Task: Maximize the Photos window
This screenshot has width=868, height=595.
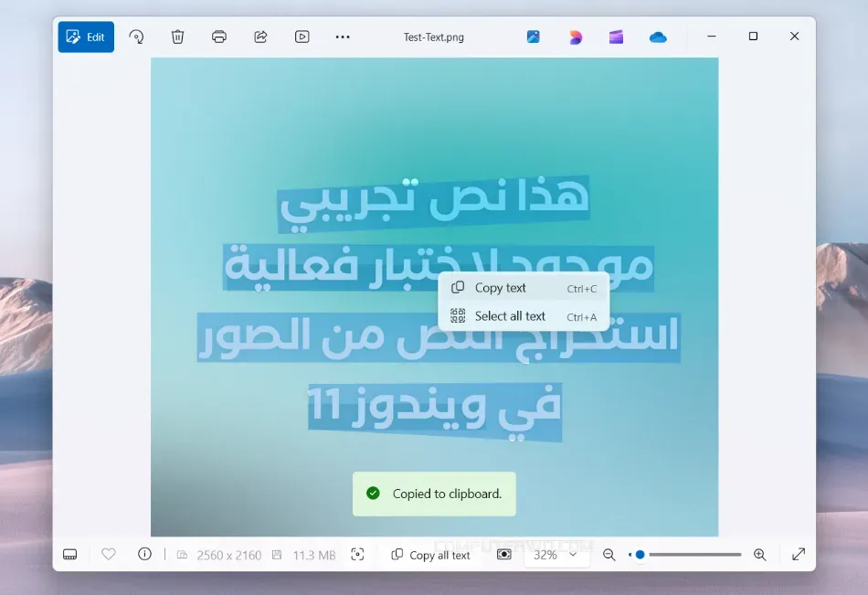Action: 753,36
